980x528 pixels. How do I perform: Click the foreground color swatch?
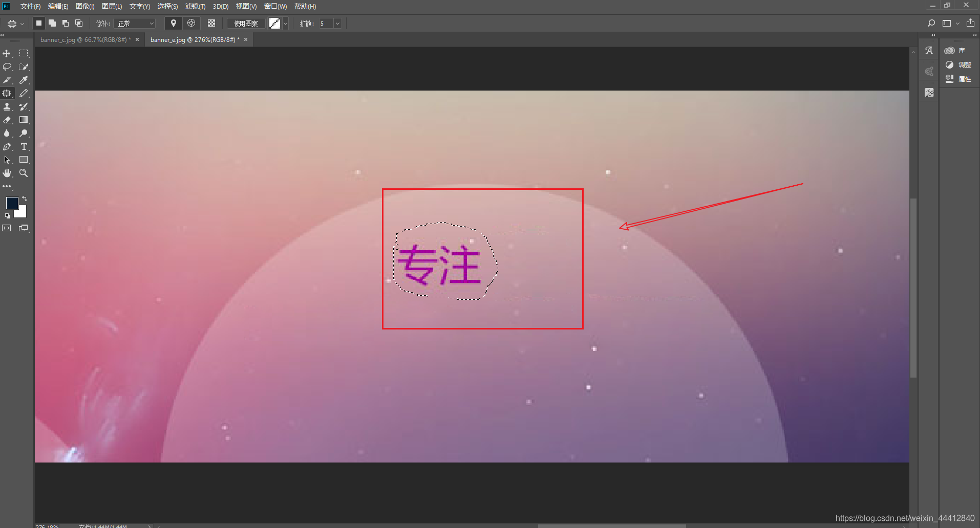point(12,203)
